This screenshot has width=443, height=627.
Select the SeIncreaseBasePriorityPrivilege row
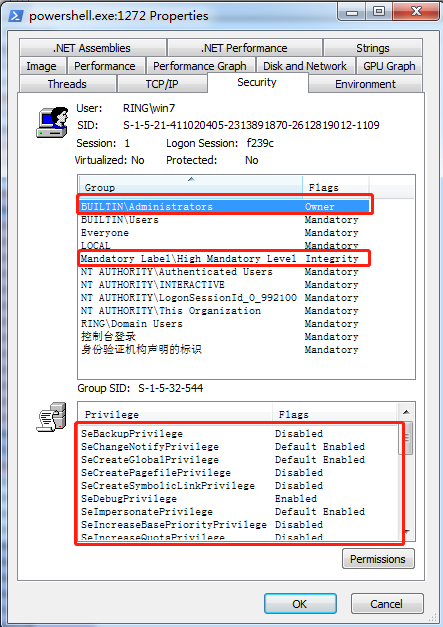click(239, 525)
